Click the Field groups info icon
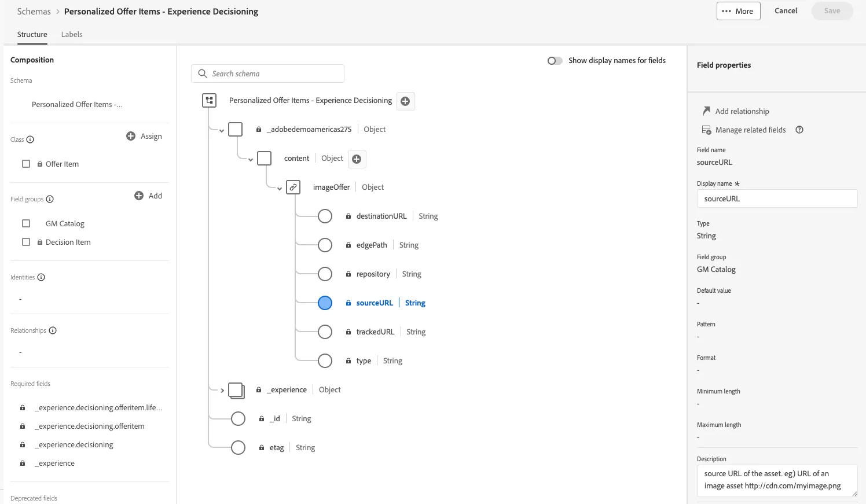Image resolution: width=866 pixels, height=504 pixels. point(50,199)
